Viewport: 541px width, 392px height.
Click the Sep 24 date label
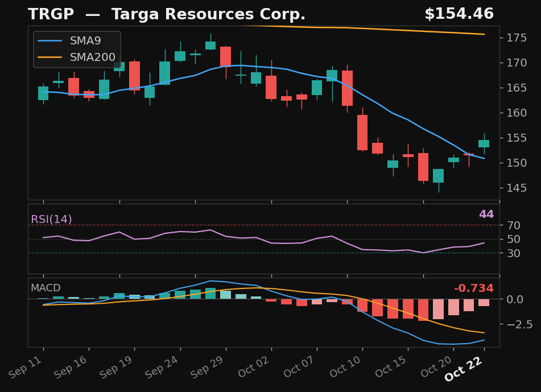tap(162, 367)
